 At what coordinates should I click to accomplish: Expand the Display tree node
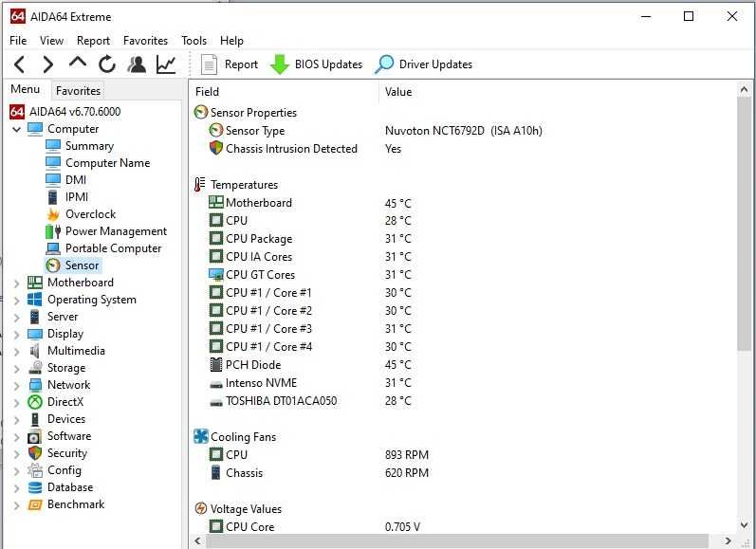(17, 334)
